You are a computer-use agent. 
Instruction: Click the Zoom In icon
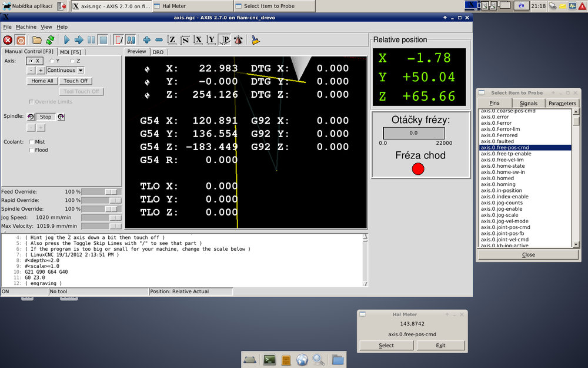pos(146,40)
